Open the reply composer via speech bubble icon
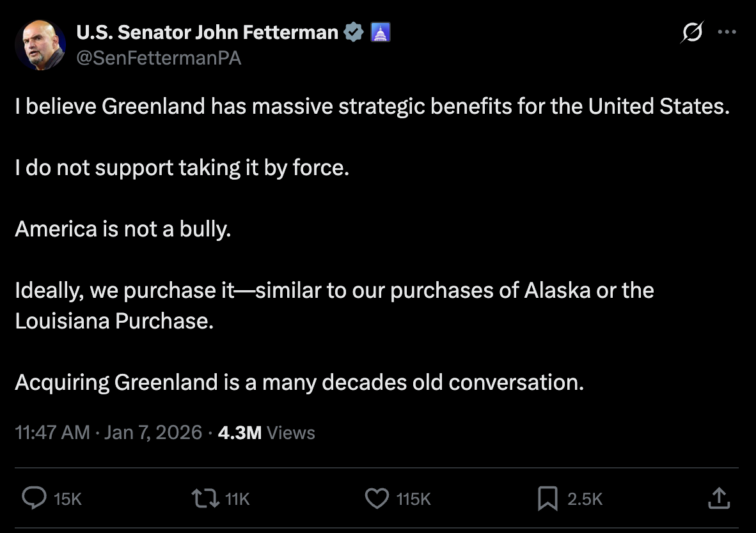The width and height of the screenshot is (756, 533). (35, 498)
